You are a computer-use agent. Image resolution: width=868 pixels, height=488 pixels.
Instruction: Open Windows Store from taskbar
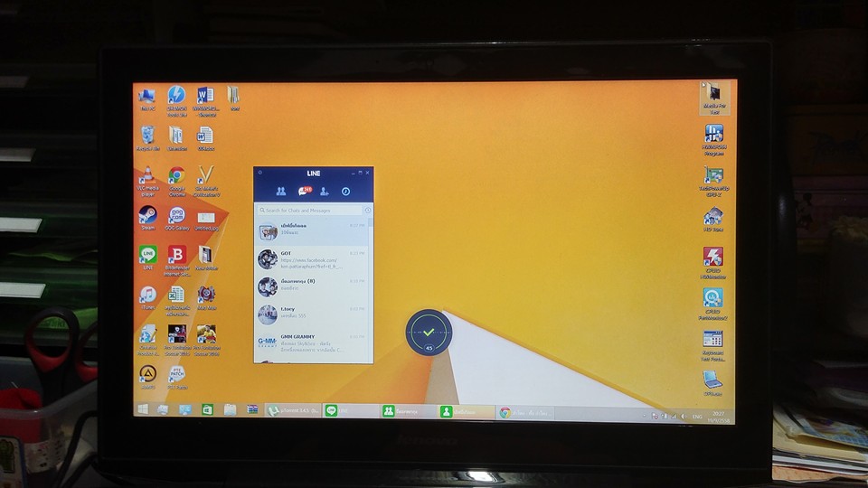coord(207,409)
